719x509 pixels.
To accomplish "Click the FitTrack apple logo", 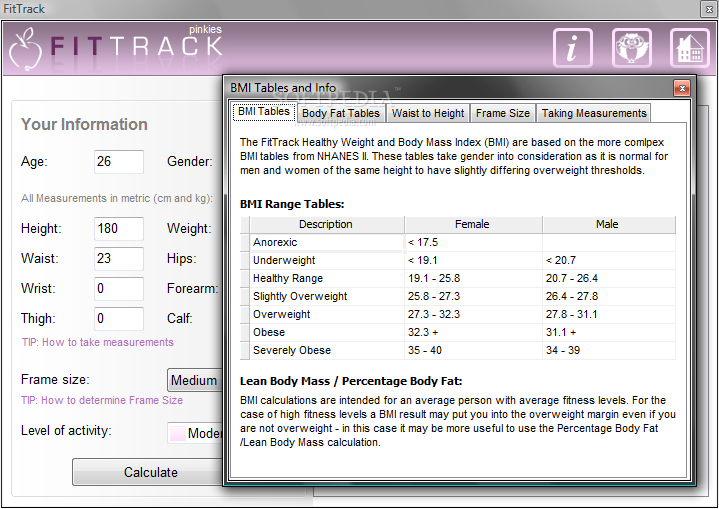I will pos(26,49).
